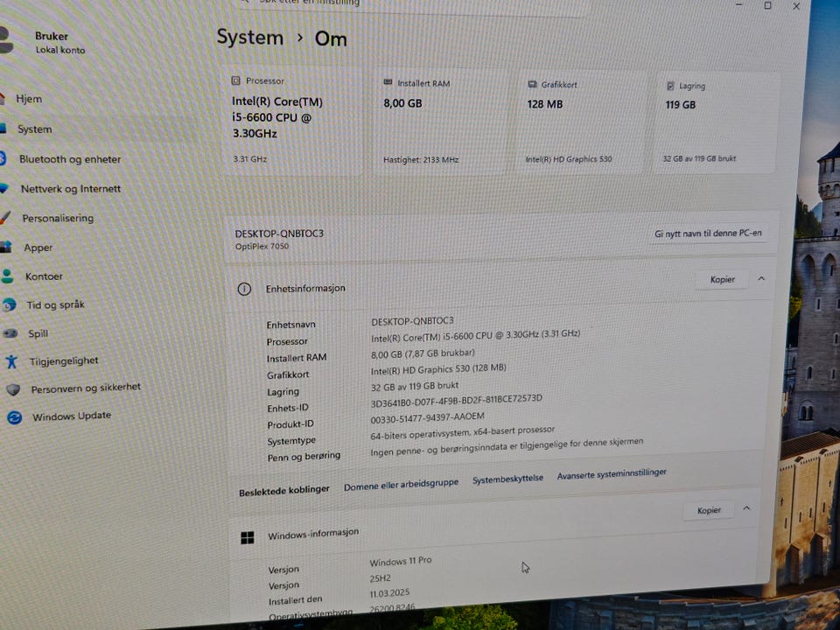Click Intel(R) HD Graphics 530 (128 MB) value
Image resolution: width=840 pixels, height=630 pixels.
click(438, 369)
